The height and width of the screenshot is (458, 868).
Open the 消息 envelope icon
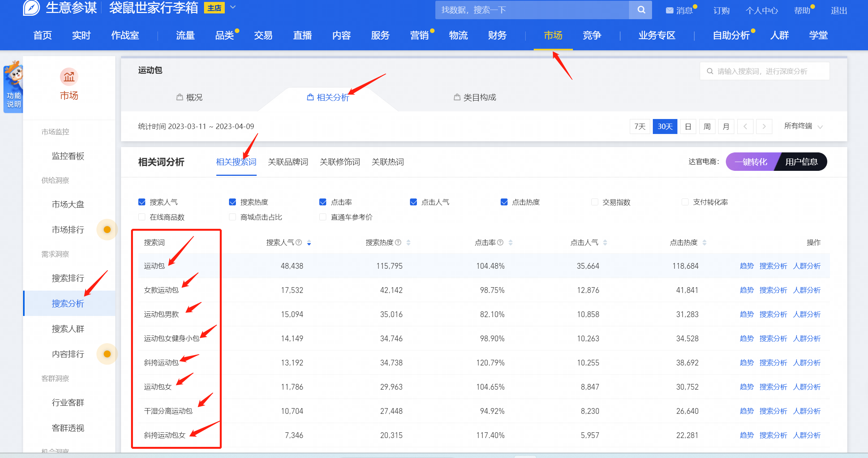pyautogui.click(x=670, y=11)
